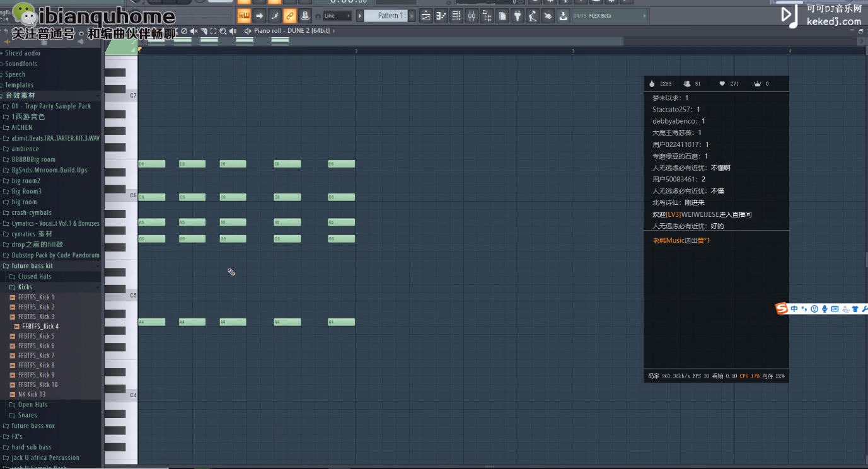Click the stamp tool icon in toolbar
Image resolution: width=868 pixels, height=469 pixels.
(305, 16)
